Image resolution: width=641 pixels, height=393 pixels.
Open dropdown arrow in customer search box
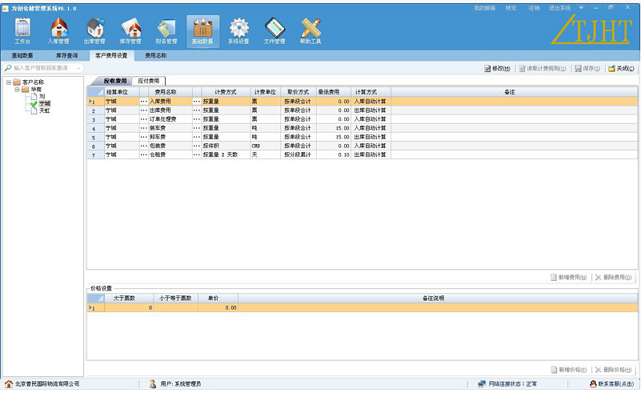point(78,68)
